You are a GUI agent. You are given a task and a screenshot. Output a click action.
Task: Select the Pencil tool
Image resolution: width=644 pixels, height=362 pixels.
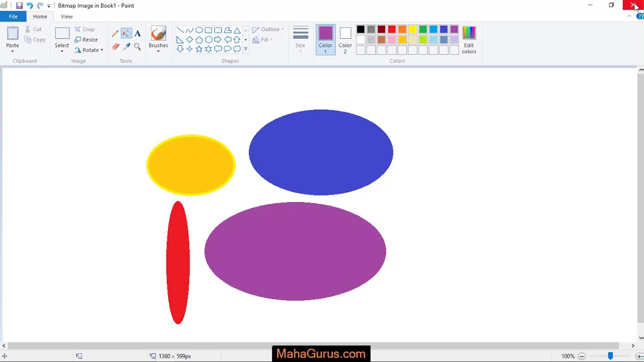115,33
